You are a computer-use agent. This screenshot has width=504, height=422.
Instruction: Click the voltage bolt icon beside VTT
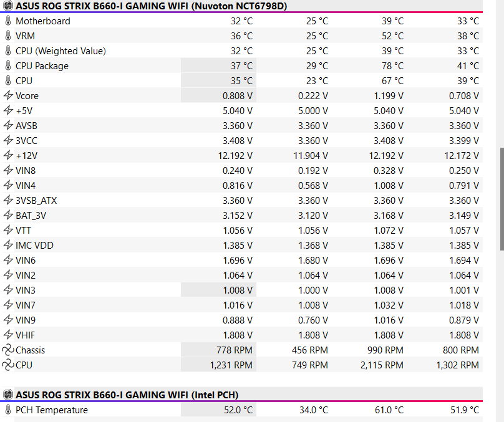[8, 230]
